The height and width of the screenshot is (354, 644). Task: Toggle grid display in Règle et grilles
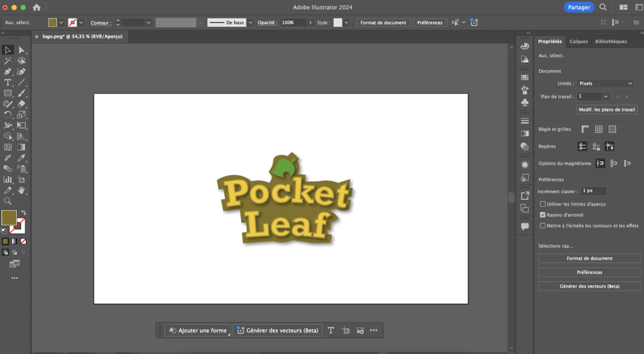599,129
